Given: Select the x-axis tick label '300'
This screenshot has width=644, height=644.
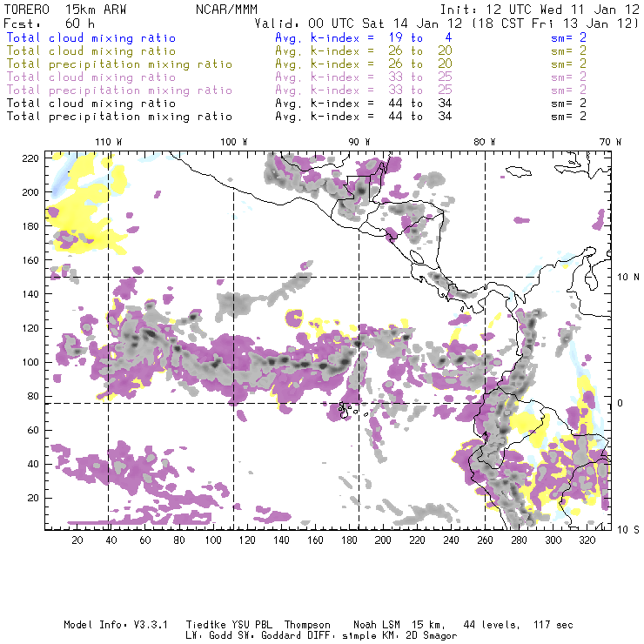Looking at the screenshot, I should tap(553, 540).
